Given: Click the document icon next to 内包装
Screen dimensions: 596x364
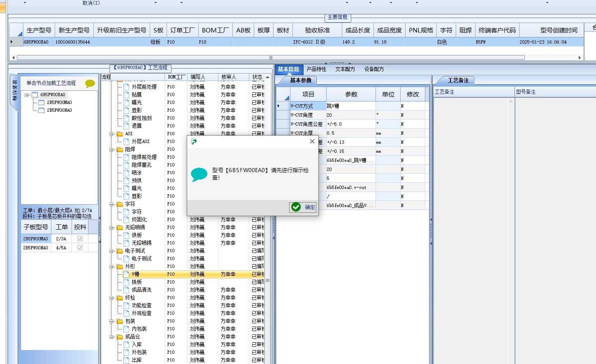Looking at the screenshot, I should point(127,329).
